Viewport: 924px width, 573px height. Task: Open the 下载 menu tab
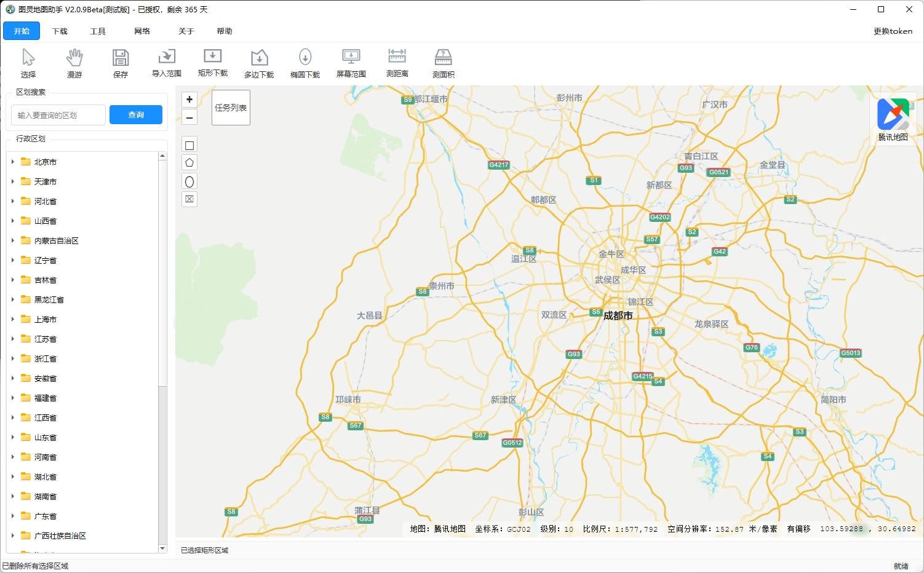click(x=60, y=31)
